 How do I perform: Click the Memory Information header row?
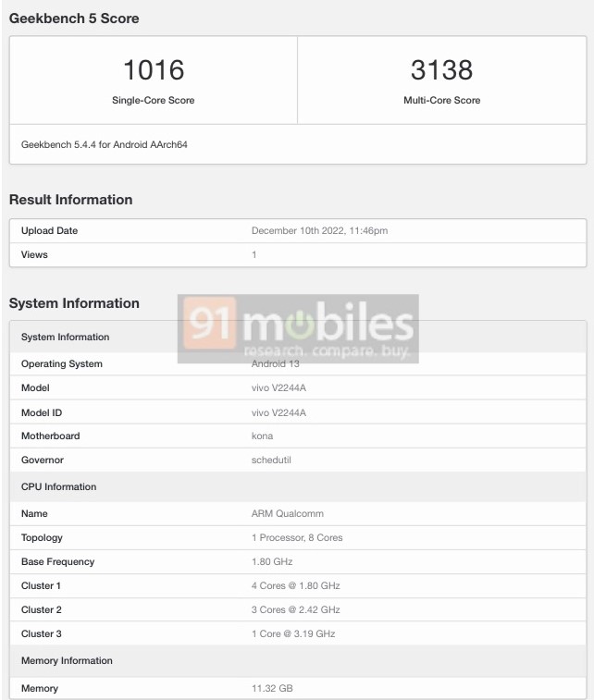coord(298,661)
